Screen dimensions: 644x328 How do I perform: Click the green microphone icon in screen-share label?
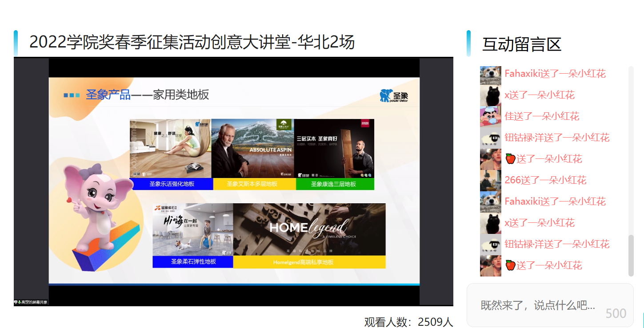(x=20, y=302)
